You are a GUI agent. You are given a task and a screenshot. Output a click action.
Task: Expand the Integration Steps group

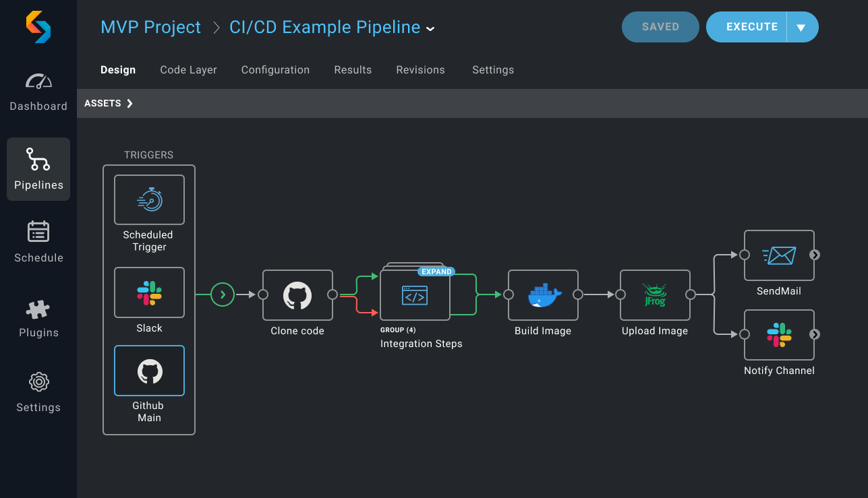(x=436, y=272)
